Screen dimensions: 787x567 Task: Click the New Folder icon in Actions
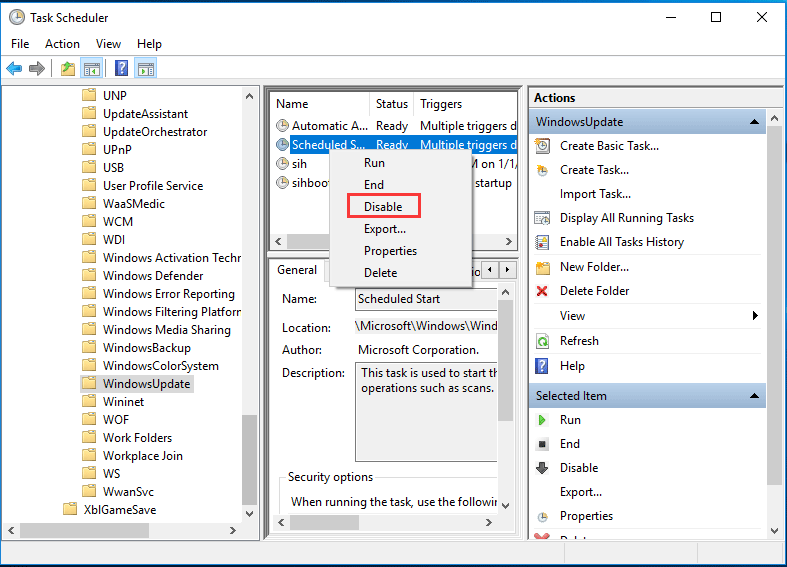tap(543, 267)
